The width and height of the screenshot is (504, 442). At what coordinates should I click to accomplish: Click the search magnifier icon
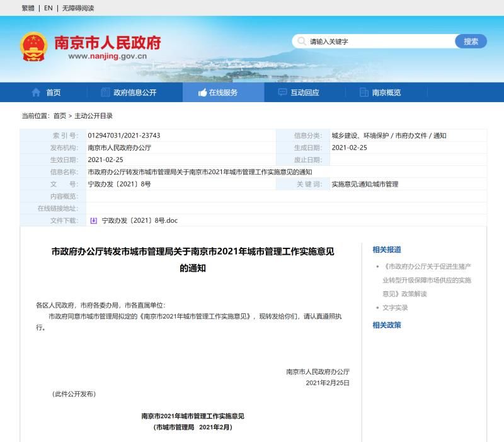302,42
